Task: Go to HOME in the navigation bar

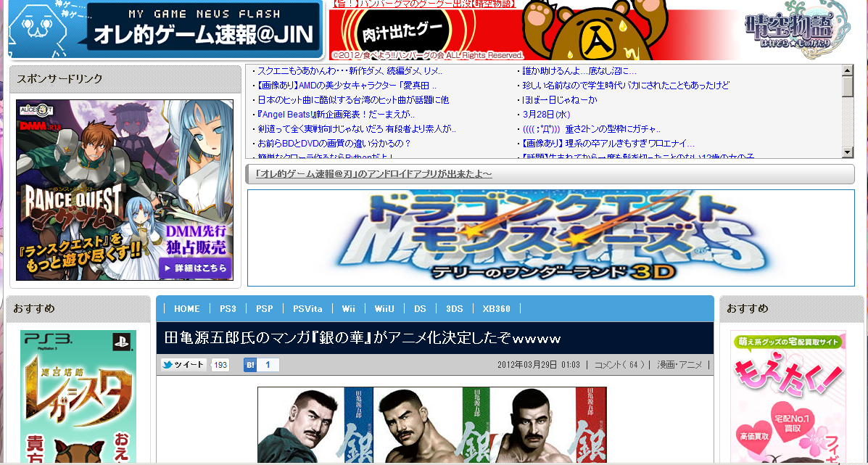Action: tap(186, 309)
